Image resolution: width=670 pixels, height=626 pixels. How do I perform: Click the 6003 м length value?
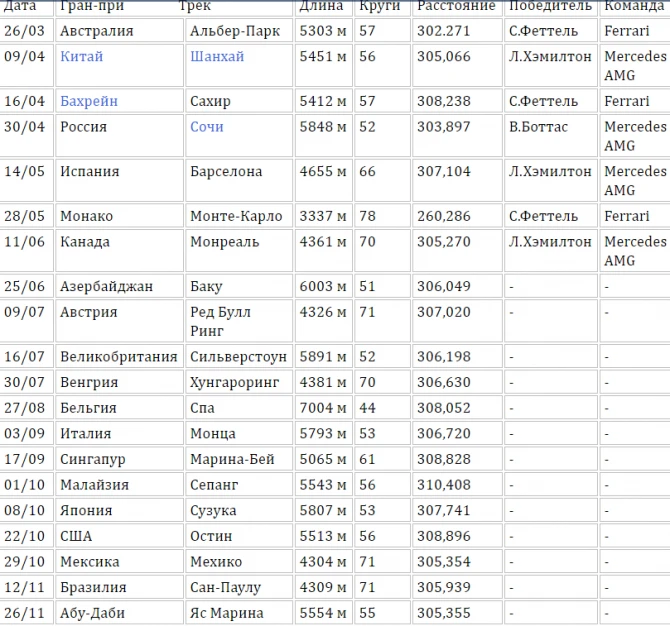[x=323, y=286]
